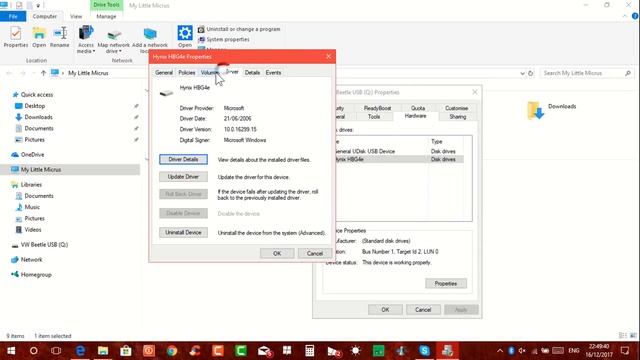
Task: Open the Calculator taskbar icon
Action: coord(310,351)
